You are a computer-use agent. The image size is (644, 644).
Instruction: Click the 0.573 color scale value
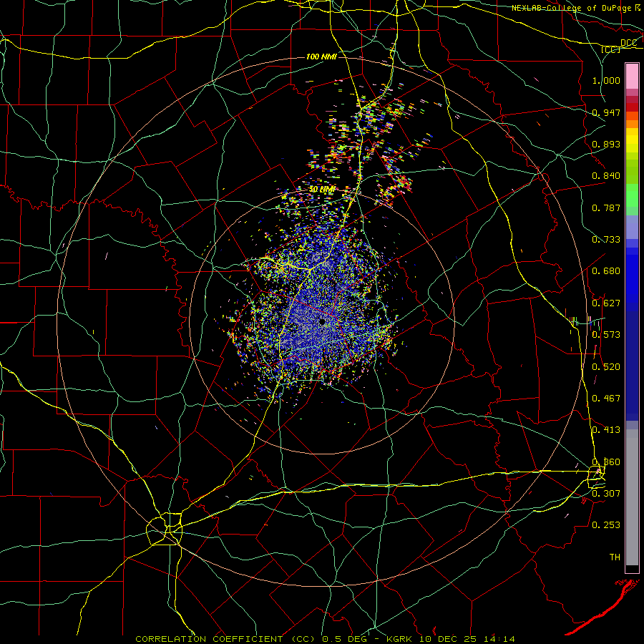coord(606,335)
